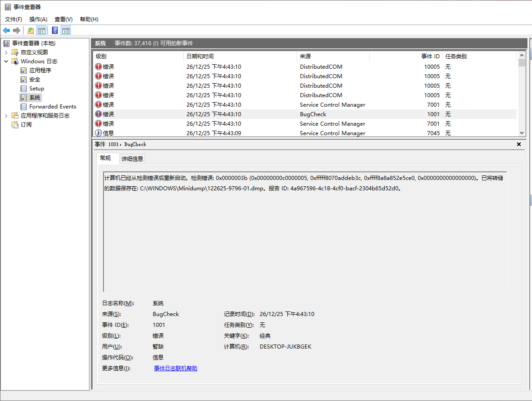Click the recorded time 26/12/25 下午4:43:10 value
The width and height of the screenshot is (532, 401).
[x=287, y=314]
